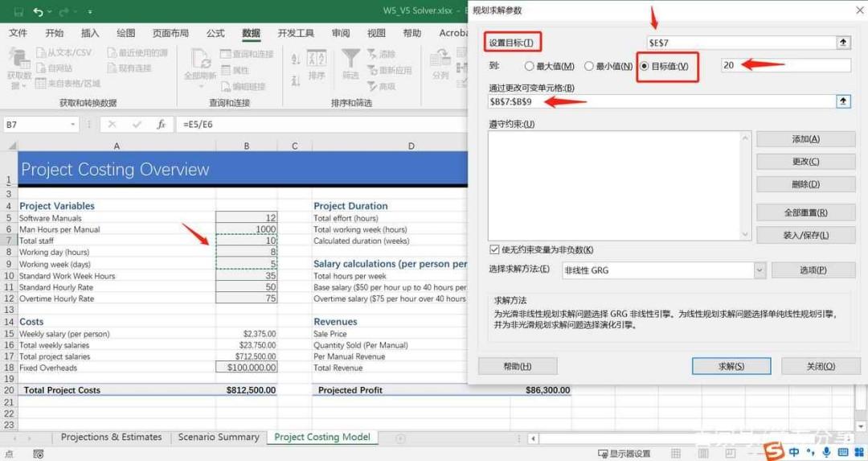Click the Save icon in quick access toolbar
The height and width of the screenshot is (461, 868).
[x=18, y=11]
